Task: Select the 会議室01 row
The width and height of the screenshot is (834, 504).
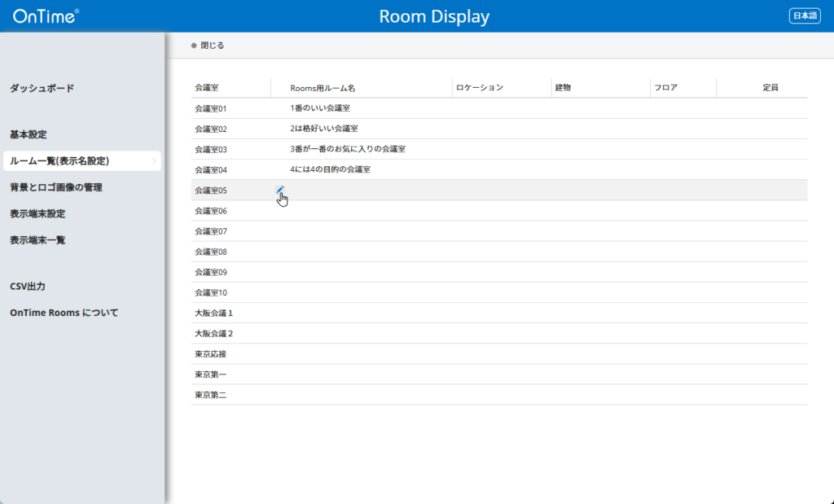Action: click(211, 108)
